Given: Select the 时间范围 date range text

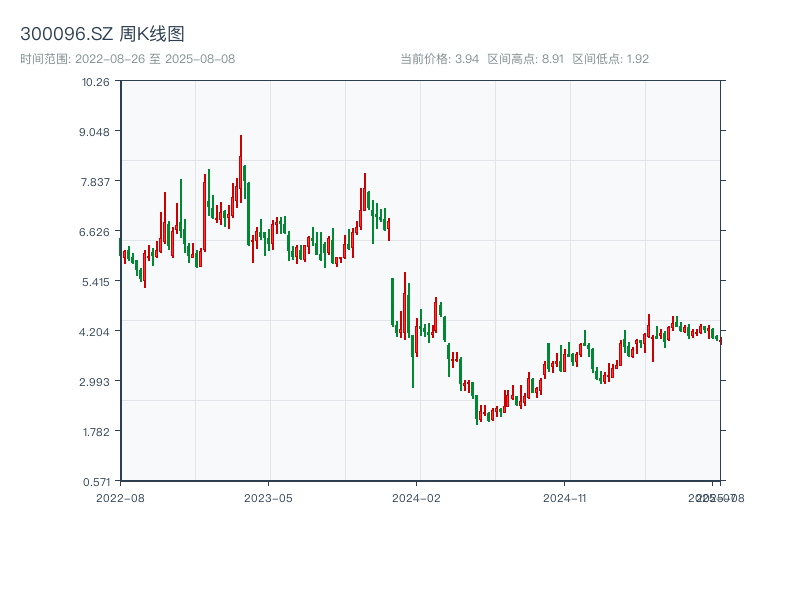Looking at the screenshot, I should [127, 59].
